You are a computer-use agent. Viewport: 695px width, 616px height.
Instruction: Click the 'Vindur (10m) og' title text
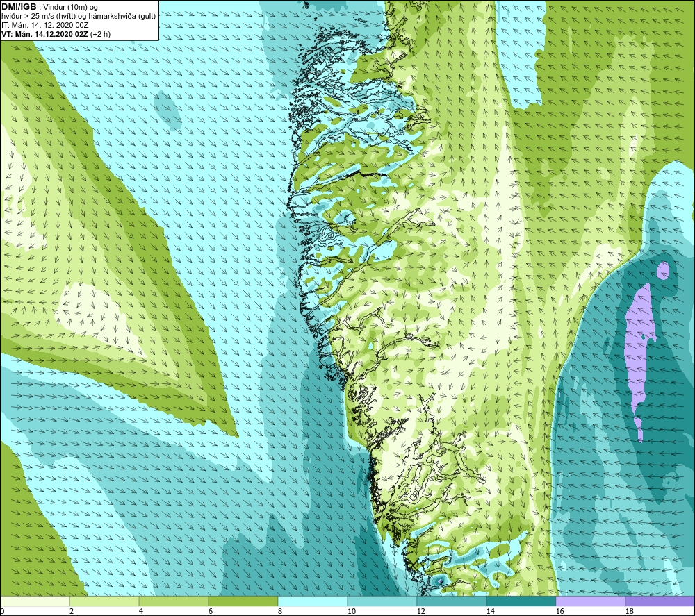pyautogui.click(x=70, y=8)
